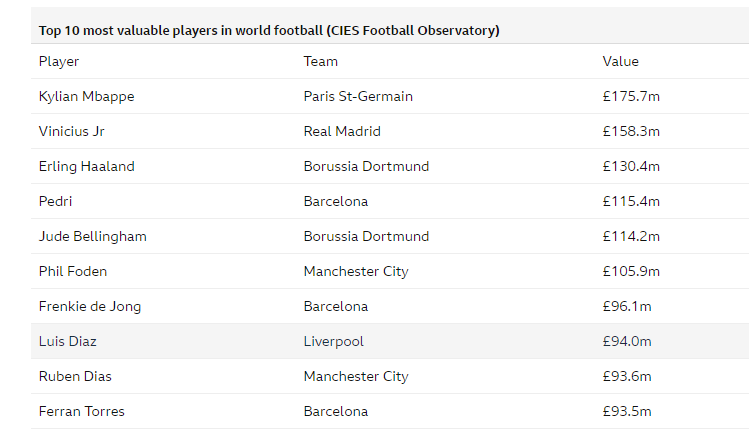749x429 pixels.
Task: Click the highlighted Luis Diaz name
Action: tap(68, 341)
